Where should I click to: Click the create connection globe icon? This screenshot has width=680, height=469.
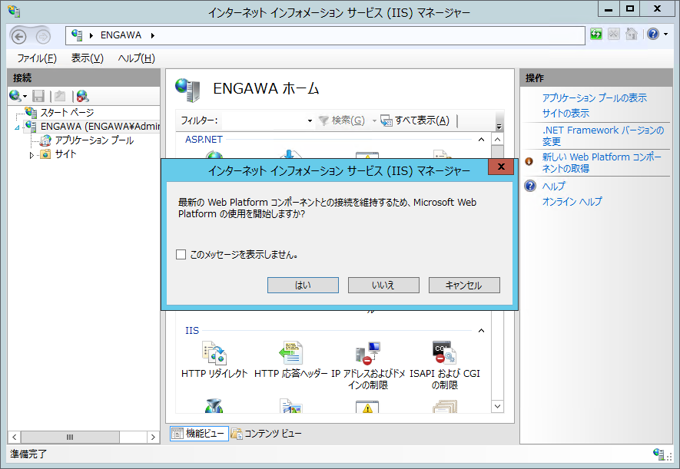15,96
